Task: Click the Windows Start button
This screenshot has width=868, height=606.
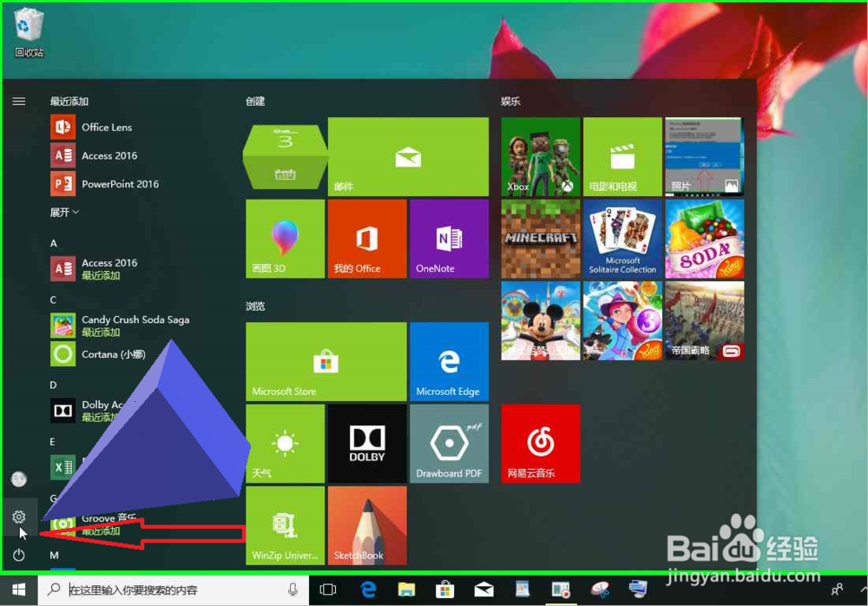Action: (x=19, y=590)
